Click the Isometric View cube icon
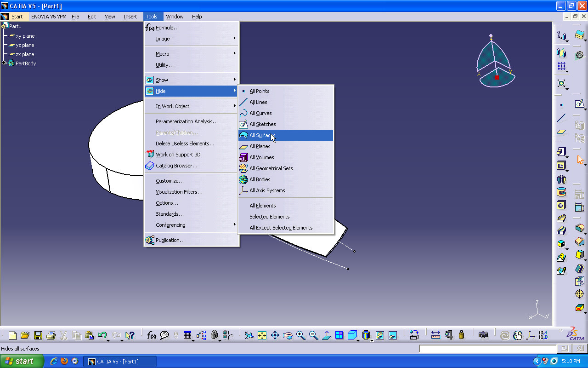The height and width of the screenshot is (368, 588). point(352,335)
